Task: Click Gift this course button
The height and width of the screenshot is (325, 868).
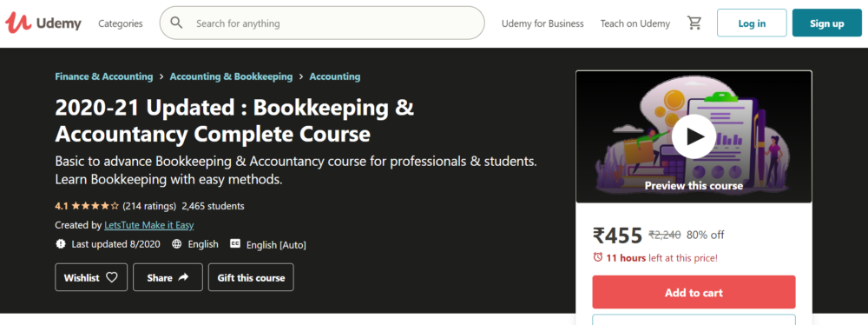Action: tap(251, 277)
